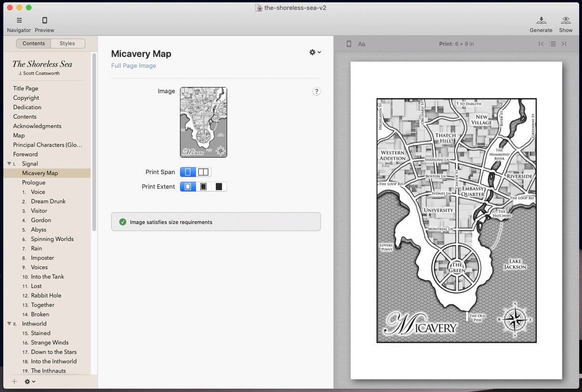Set Print Span to two-page spread
Image resolution: width=582 pixels, height=392 pixels.
pyautogui.click(x=204, y=172)
